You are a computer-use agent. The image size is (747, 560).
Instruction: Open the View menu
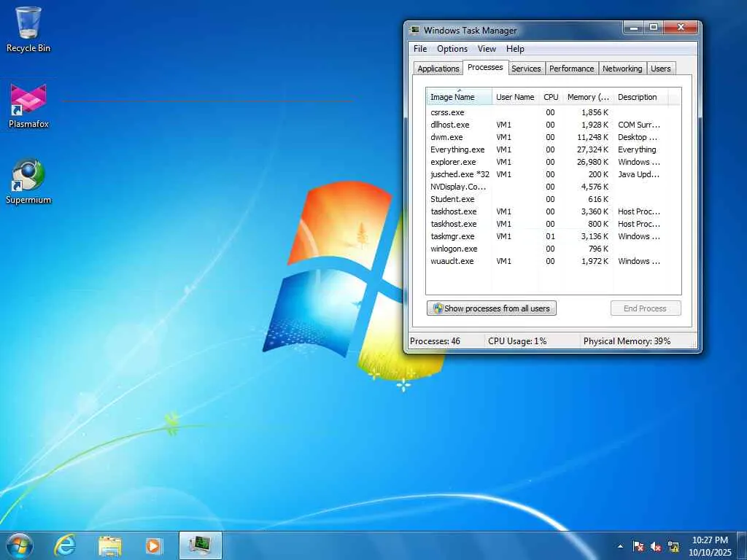click(x=487, y=49)
